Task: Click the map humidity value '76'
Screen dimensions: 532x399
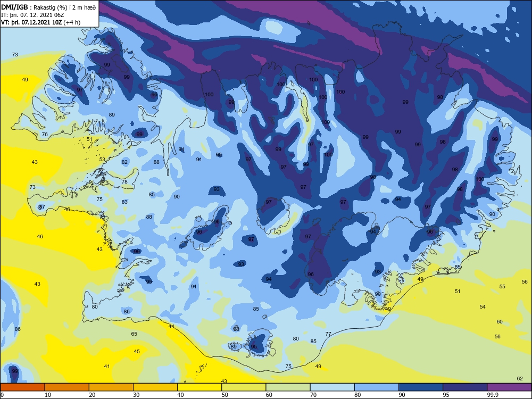Action: (45, 135)
